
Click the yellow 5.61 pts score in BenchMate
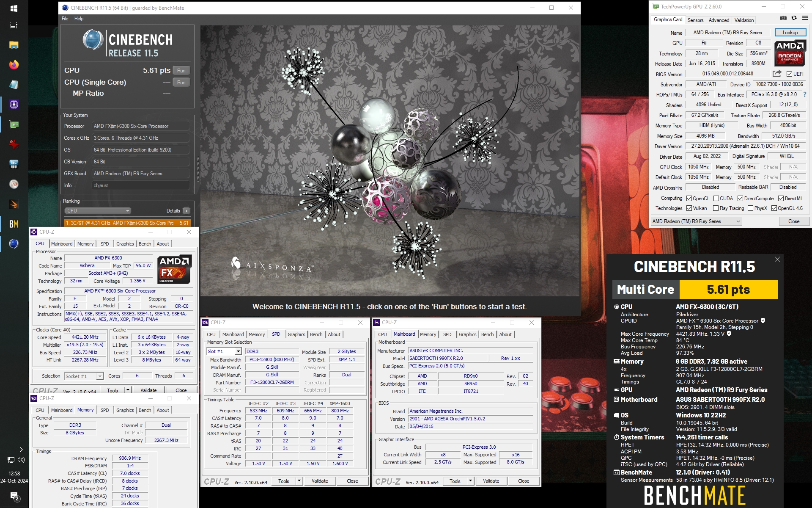[x=728, y=290]
